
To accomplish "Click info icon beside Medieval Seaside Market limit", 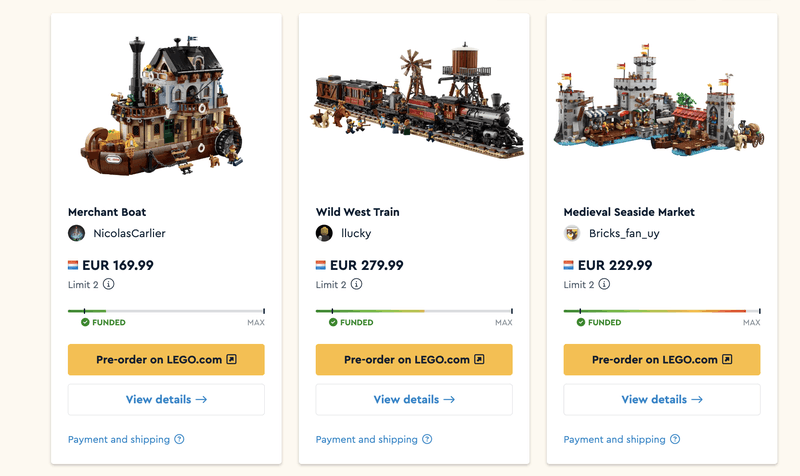I will tap(605, 284).
